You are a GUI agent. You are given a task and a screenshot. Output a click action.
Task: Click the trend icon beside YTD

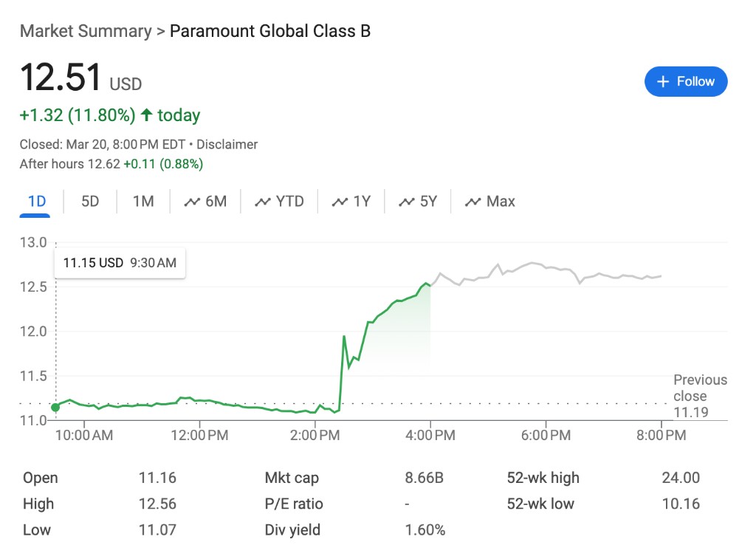click(263, 202)
